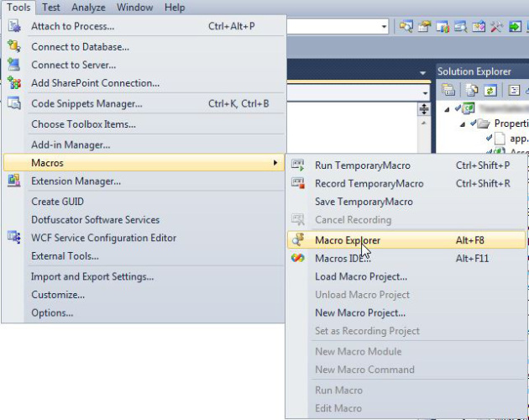Image resolution: width=529 pixels, height=420 pixels.
Task: Click View Code icon in Solution Explorer toolbar
Action: point(514,90)
